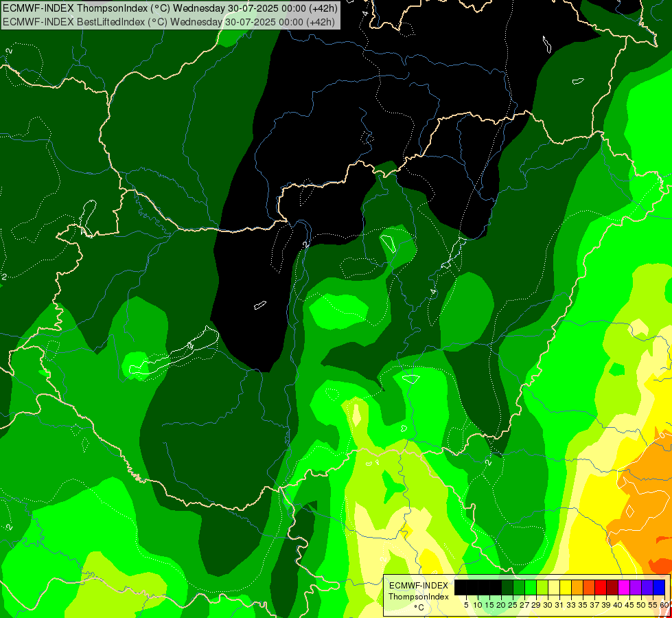Click the ThompsonIndex label inside the legend box
672x618 pixels.
(419, 597)
